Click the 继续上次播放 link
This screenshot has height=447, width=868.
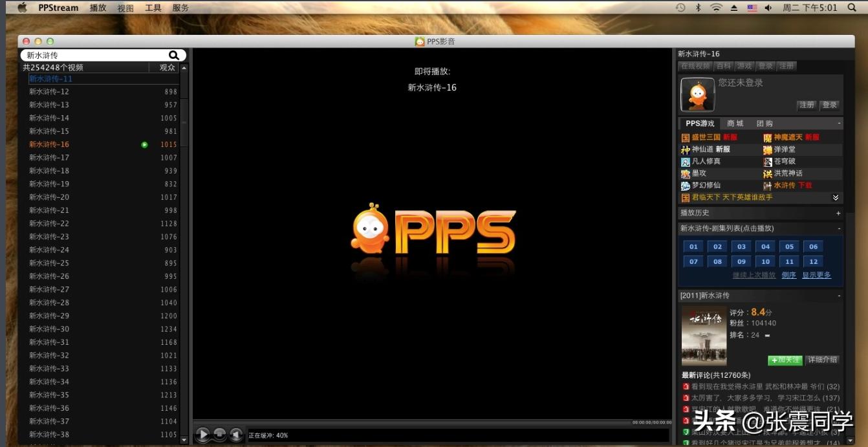point(754,275)
